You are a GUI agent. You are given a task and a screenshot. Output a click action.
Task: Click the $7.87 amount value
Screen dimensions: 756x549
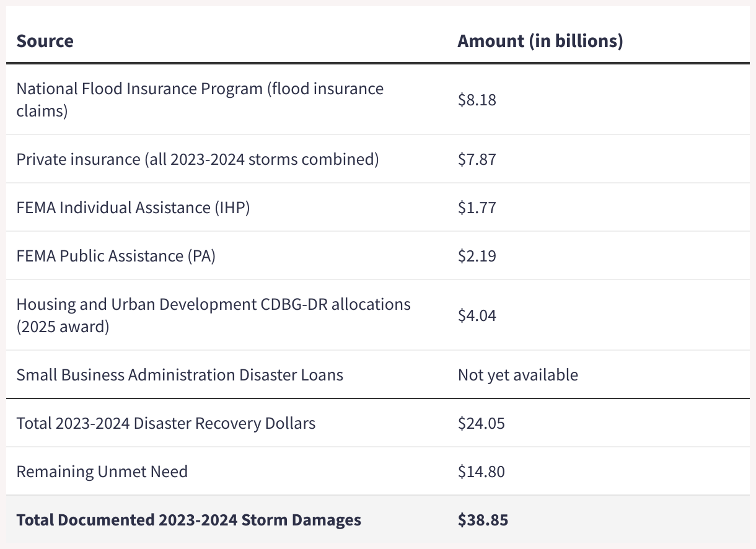(477, 159)
